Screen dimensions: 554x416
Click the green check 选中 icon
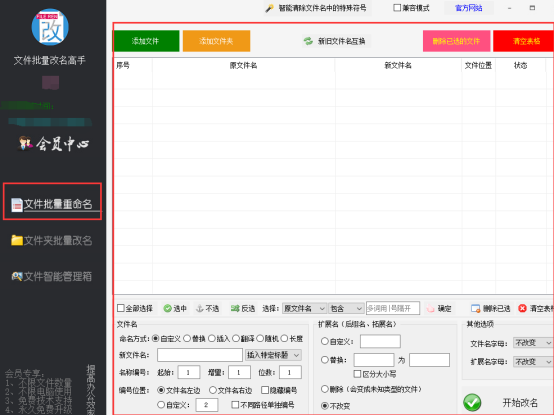167,309
